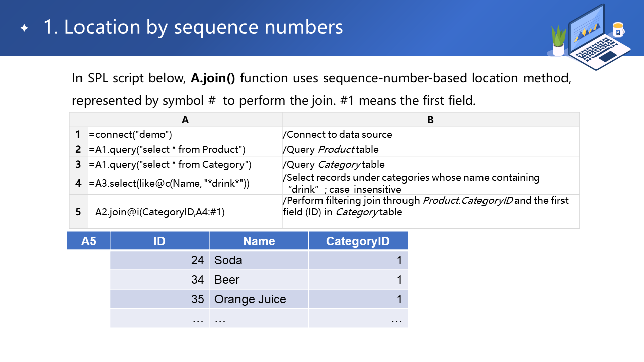Select the Soda row name cell
The height and width of the screenshot is (362, 644).
259,260
